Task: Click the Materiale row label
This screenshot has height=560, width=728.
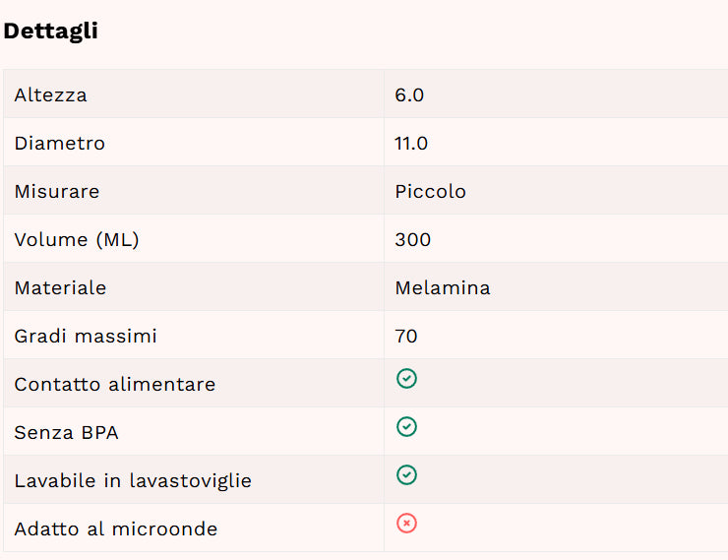Action: (60, 288)
